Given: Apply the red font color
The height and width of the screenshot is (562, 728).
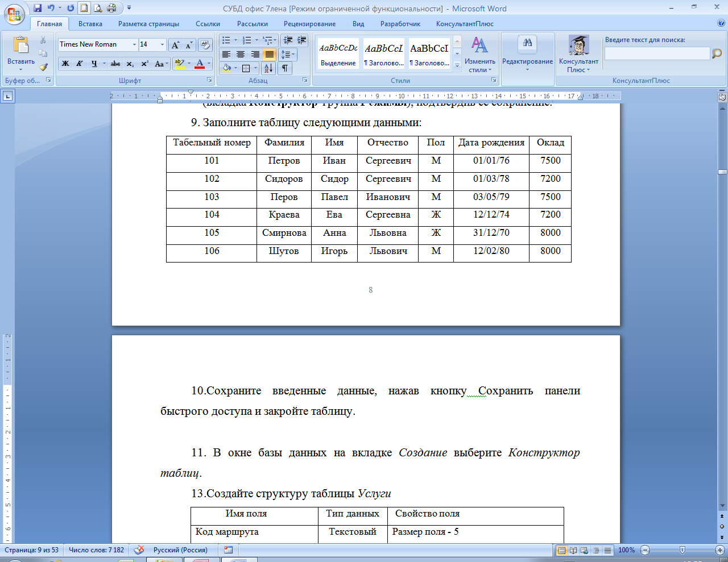Looking at the screenshot, I should 200,64.
